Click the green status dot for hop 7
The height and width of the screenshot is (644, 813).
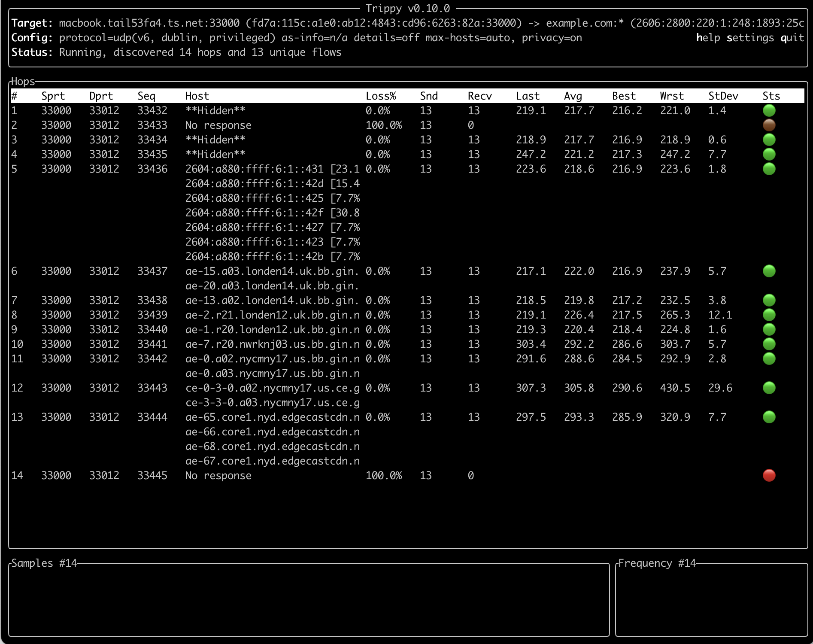[x=769, y=300]
